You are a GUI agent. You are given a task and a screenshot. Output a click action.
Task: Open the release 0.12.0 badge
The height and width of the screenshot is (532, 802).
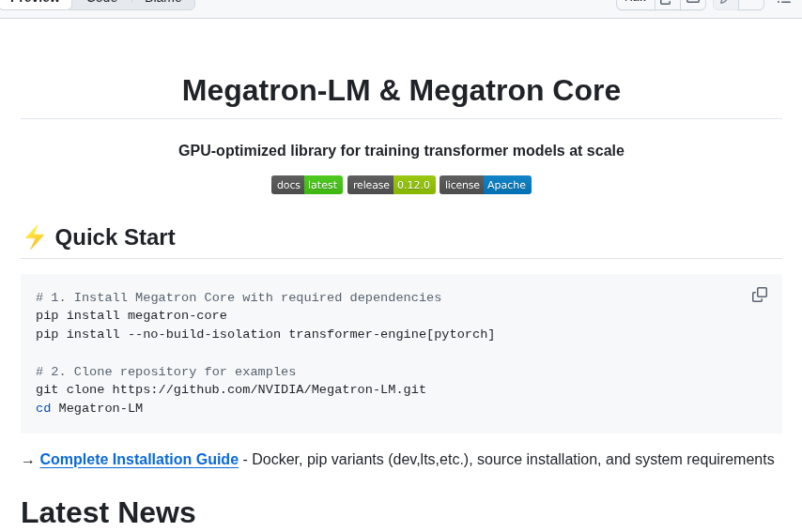point(392,185)
